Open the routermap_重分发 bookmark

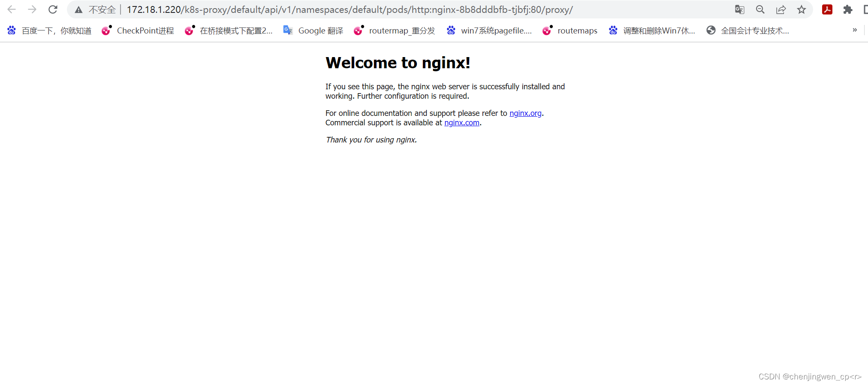coord(394,30)
